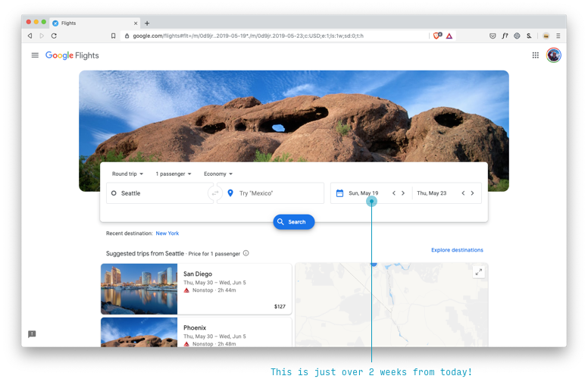The width and height of the screenshot is (588, 379).
Task: Move return date one day later
Action: 473,193
